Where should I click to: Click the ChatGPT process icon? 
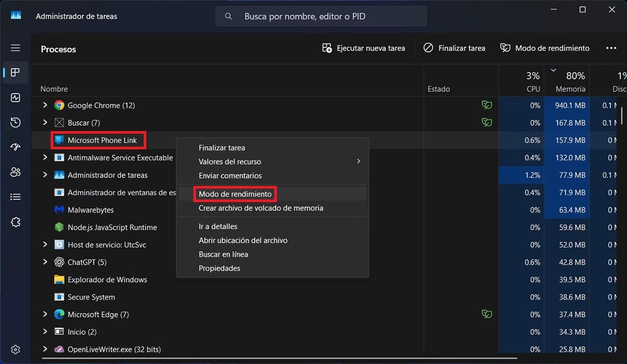point(59,262)
